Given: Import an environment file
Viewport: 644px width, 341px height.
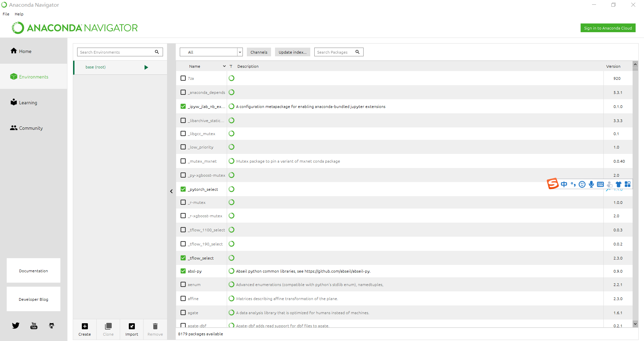Looking at the screenshot, I should (131, 329).
